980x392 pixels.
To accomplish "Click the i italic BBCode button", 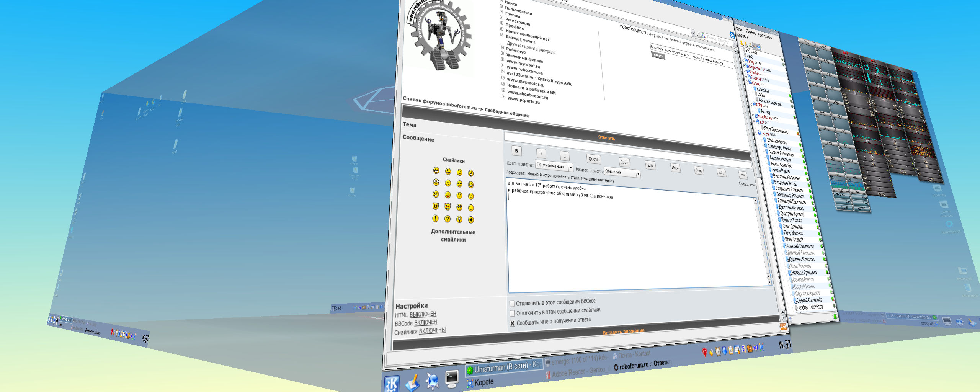I will pos(541,154).
